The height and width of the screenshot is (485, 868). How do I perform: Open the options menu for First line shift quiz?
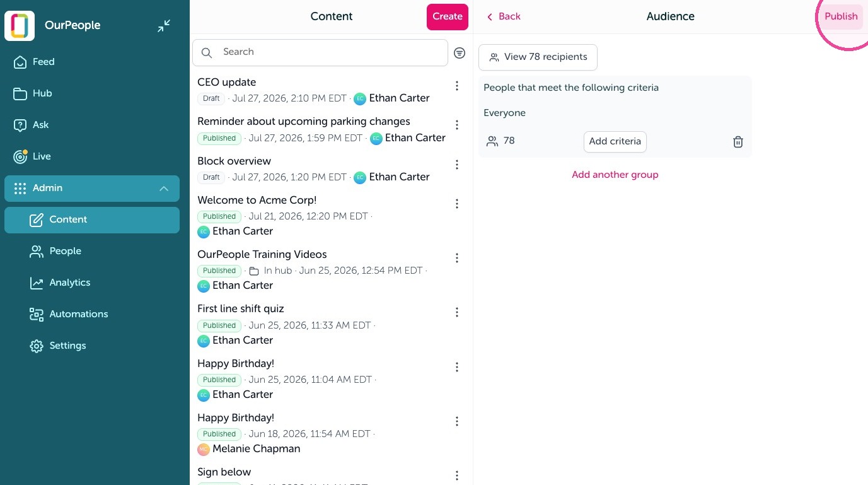457,312
